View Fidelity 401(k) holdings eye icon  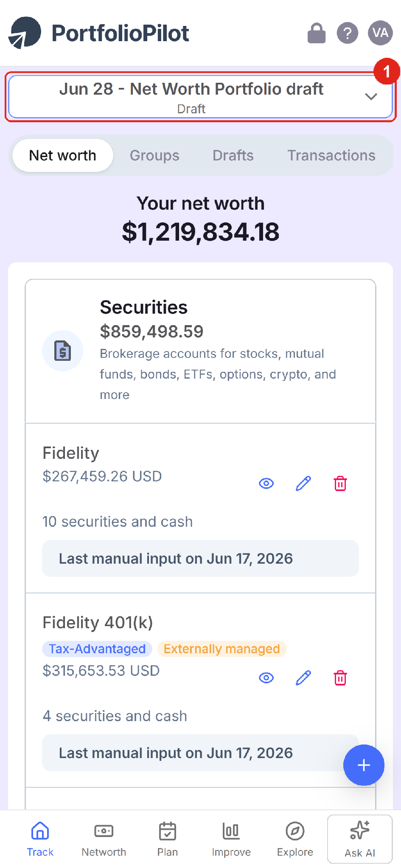click(x=266, y=678)
